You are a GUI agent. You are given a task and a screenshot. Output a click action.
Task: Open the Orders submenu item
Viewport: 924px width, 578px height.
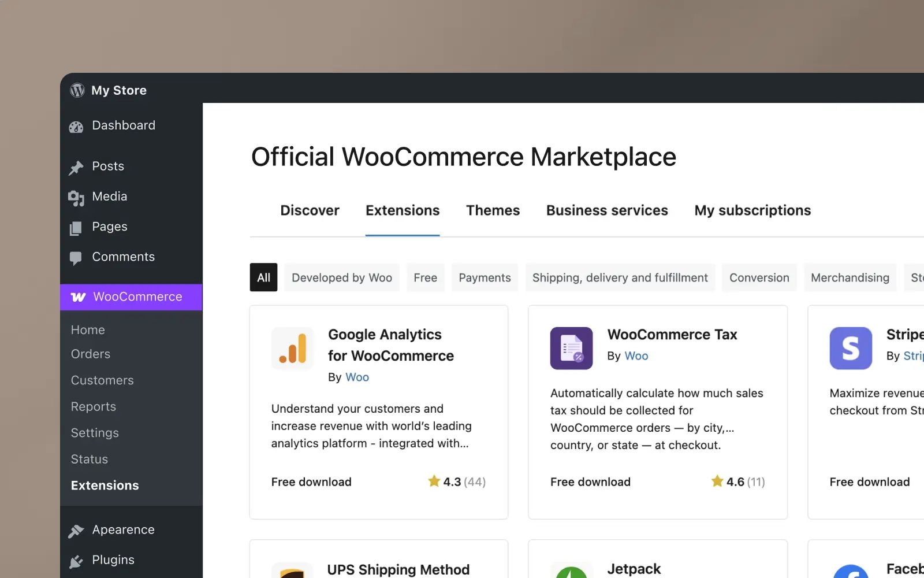coord(90,354)
